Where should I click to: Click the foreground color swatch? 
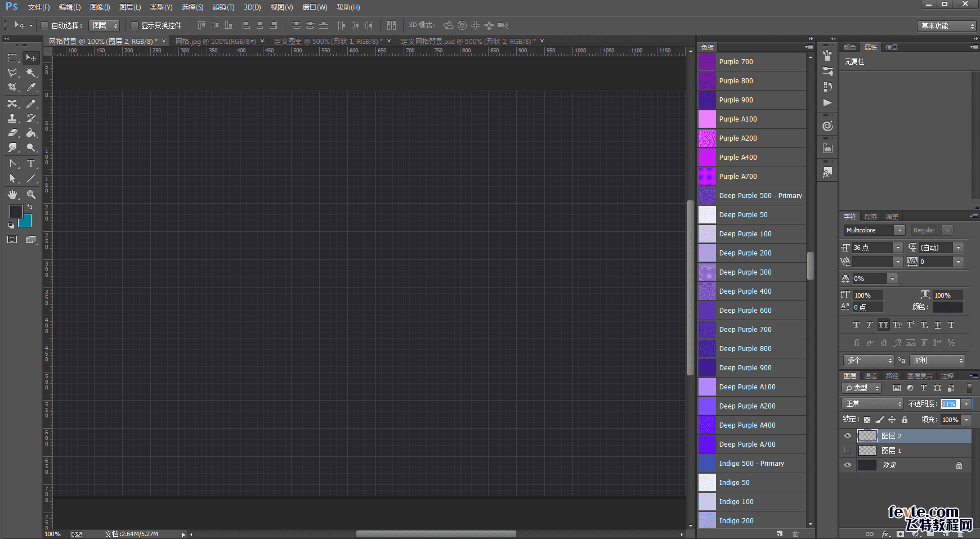coord(16,212)
